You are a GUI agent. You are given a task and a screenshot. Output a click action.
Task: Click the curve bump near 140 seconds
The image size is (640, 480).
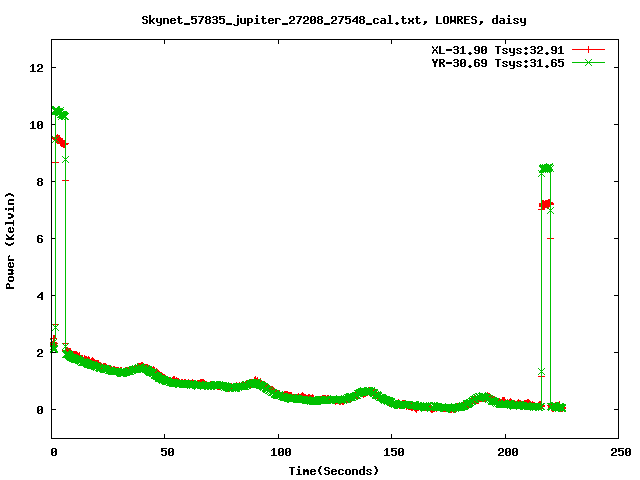tap(368, 392)
